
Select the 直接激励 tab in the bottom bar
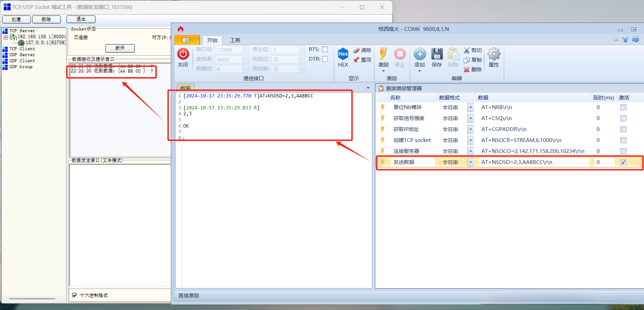189,295
